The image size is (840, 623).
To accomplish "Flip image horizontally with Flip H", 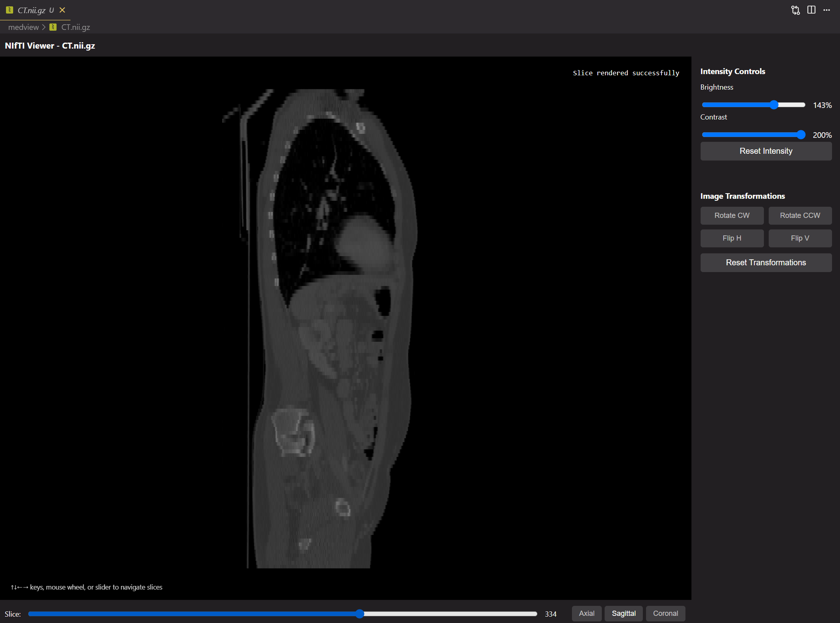I will (x=732, y=238).
